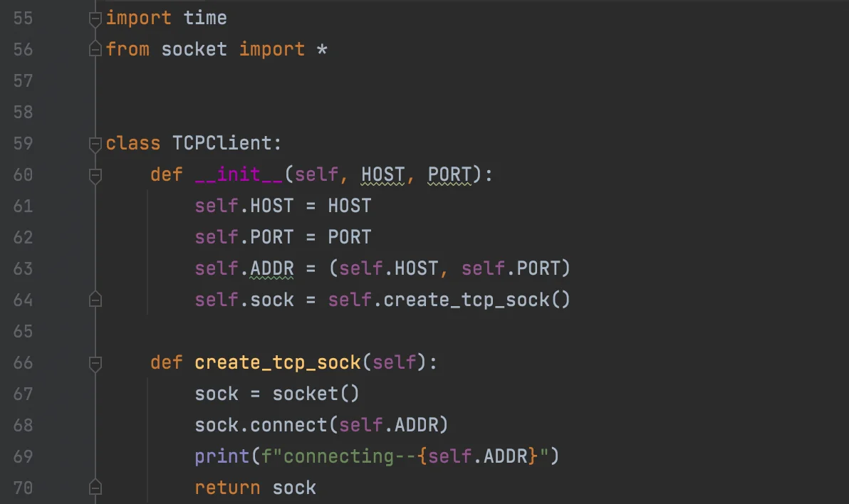The width and height of the screenshot is (849, 504).
Task: Collapse the import block at line 55
Action: (95, 19)
